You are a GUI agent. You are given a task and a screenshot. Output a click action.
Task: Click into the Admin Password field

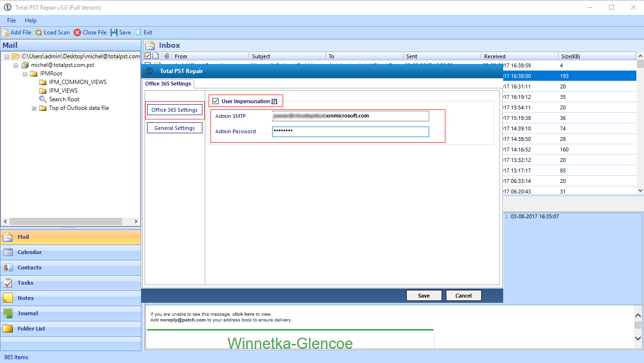coord(350,131)
